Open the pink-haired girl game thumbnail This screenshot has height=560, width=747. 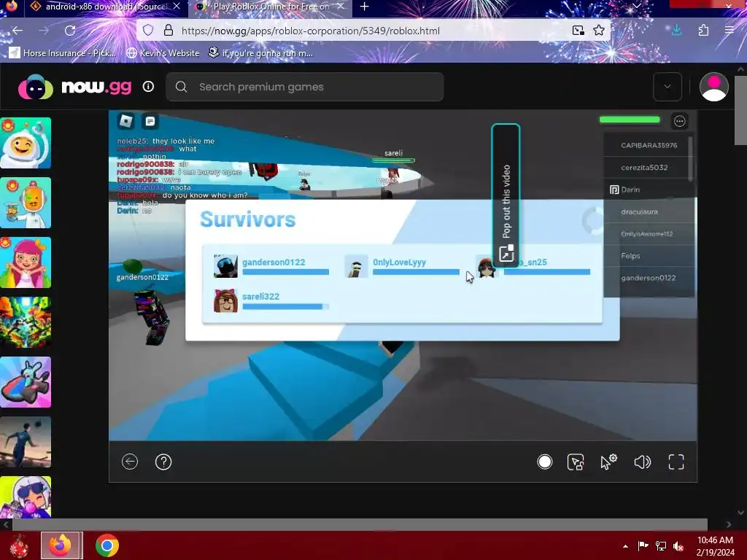click(x=26, y=262)
